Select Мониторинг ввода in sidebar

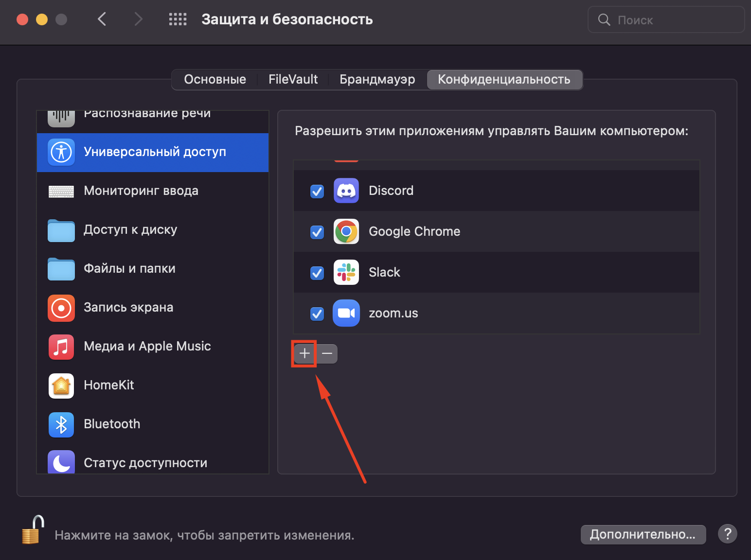pos(153,191)
